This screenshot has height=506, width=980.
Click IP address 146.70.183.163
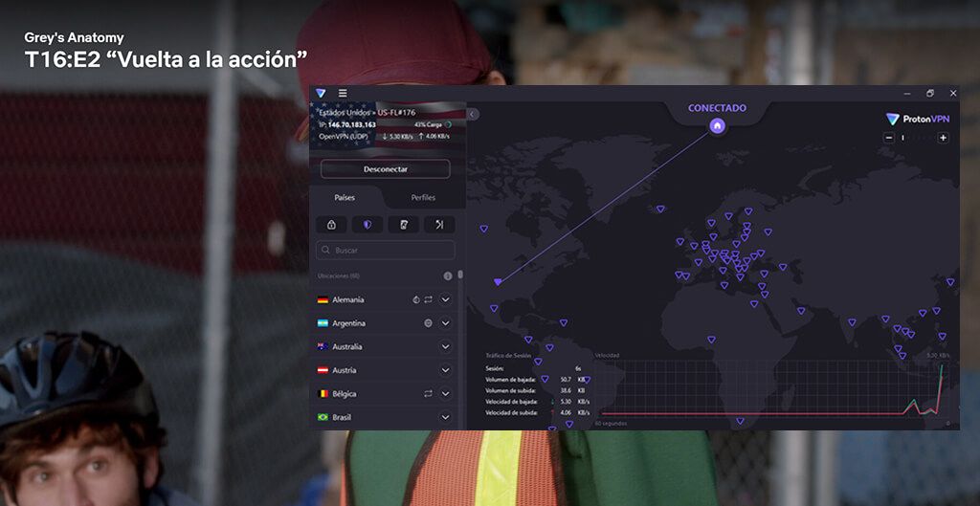tap(352, 124)
